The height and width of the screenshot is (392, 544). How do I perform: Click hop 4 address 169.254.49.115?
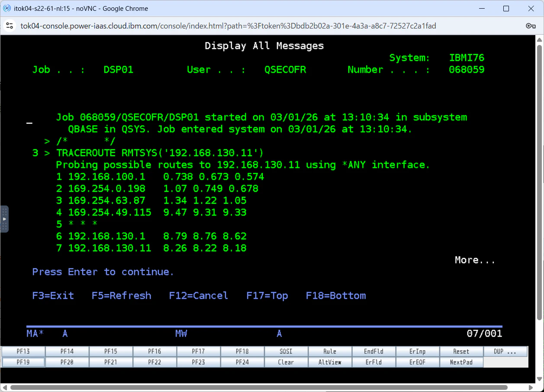point(109,212)
